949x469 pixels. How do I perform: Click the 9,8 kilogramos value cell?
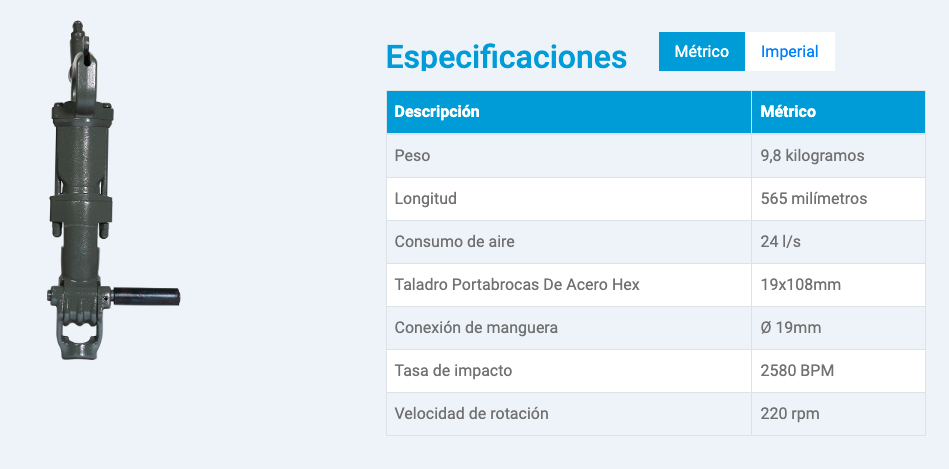pyautogui.click(x=838, y=156)
